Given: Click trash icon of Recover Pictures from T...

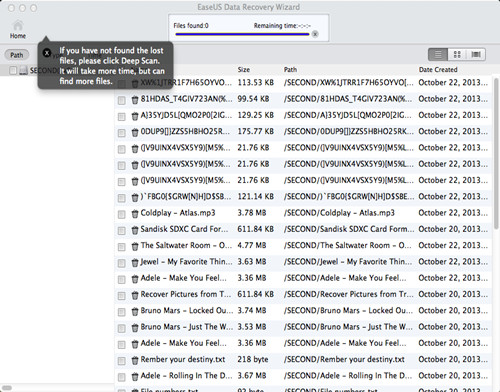Looking at the screenshot, I should [135, 295].
